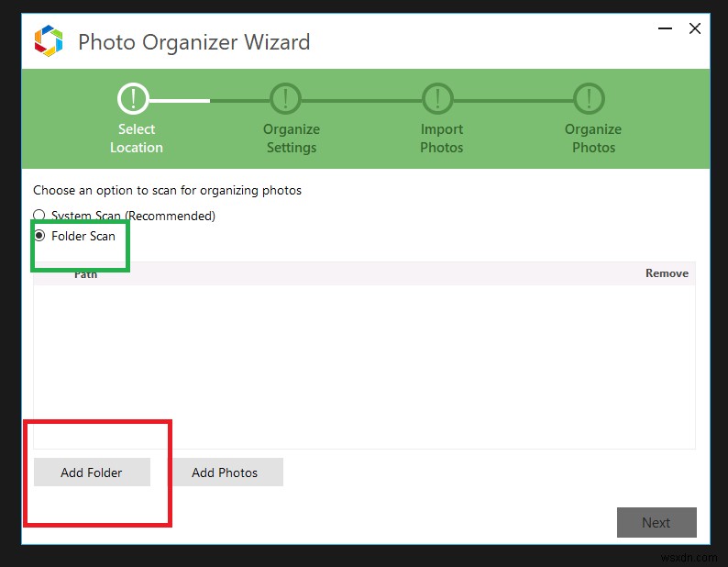
Task: Click the Photo Organizer app logo icon
Action: tap(49, 41)
